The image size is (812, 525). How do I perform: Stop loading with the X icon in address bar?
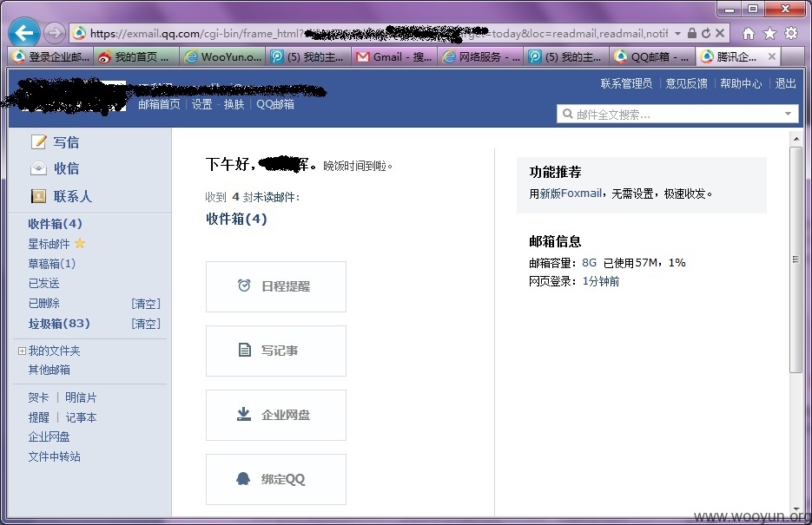(x=720, y=33)
